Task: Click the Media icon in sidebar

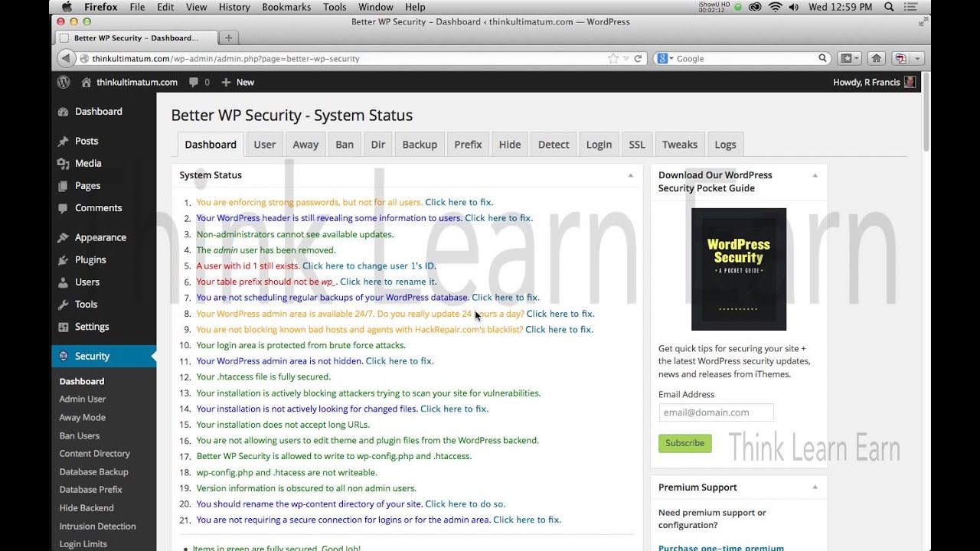Action: point(64,164)
